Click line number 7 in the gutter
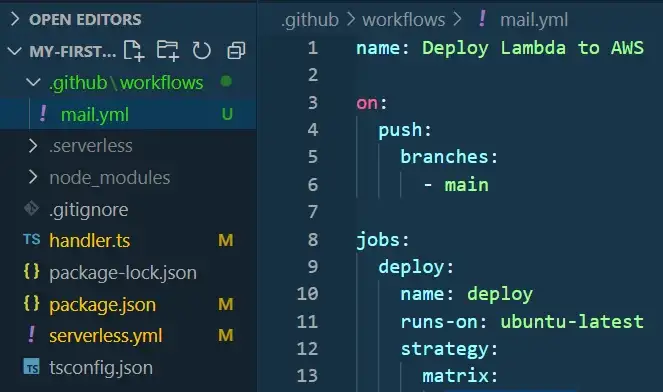 pos(313,212)
